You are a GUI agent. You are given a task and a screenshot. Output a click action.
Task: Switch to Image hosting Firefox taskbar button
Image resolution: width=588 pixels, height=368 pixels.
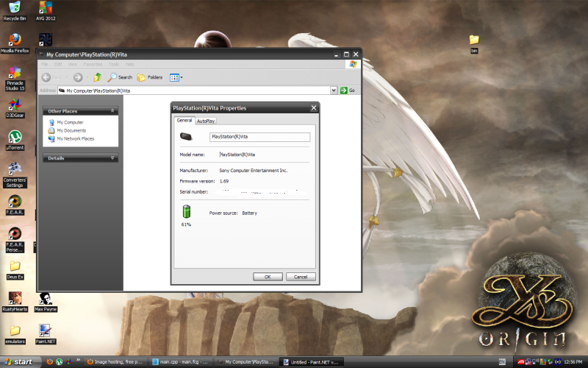pos(115,362)
